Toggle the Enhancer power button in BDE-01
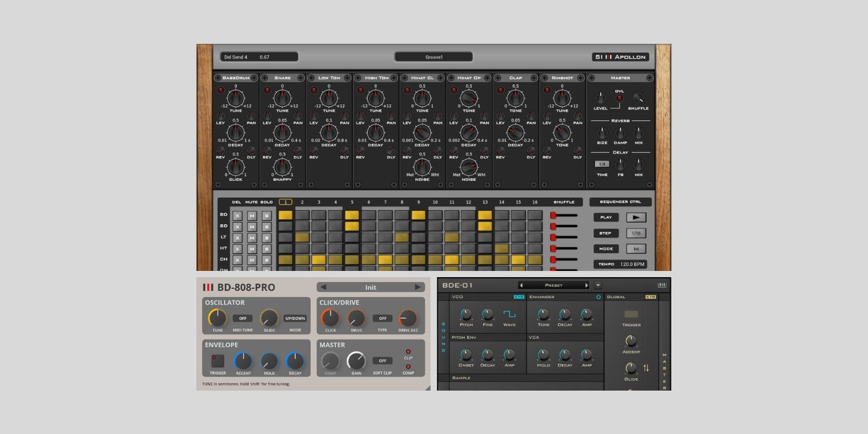Image resolution: width=868 pixels, height=434 pixels. coord(597,297)
